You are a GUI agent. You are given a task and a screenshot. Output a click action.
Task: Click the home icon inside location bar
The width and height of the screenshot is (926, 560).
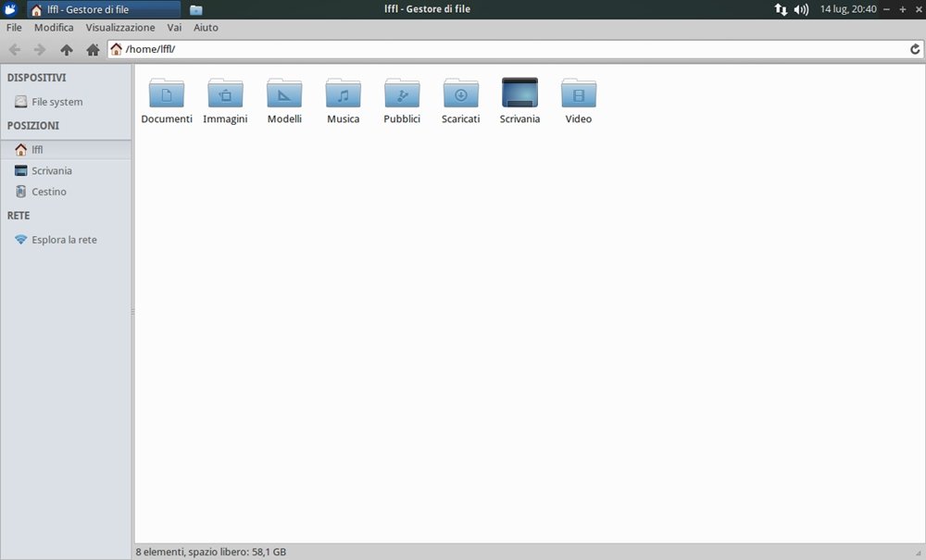coord(117,49)
